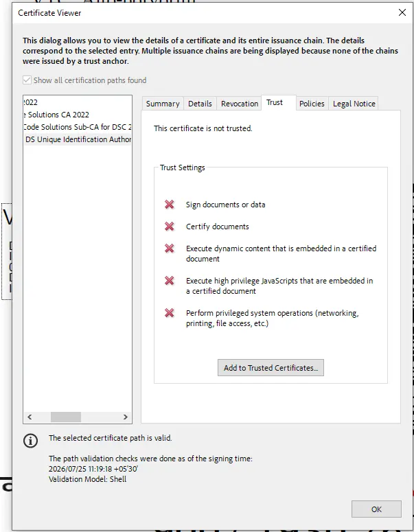View the Policies tab
The height and width of the screenshot is (532, 414).
[312, 104]
